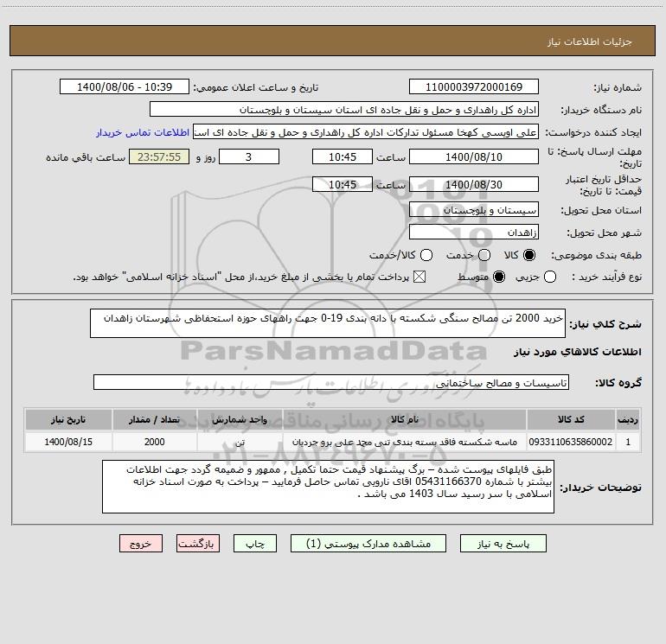Click the response deadline time 10:45 field
Screen dimensions: 666x644
coord(343,156)
